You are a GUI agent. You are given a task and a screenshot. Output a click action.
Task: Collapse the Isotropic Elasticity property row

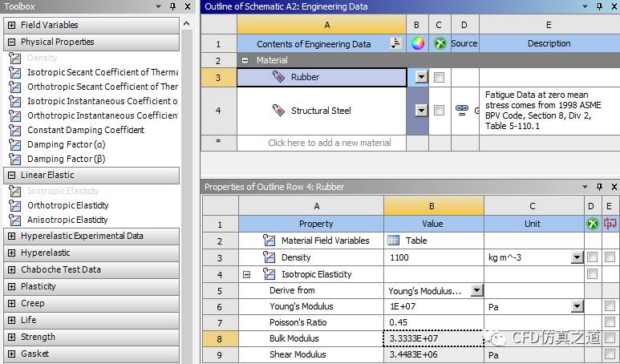[x=247, y=274]
